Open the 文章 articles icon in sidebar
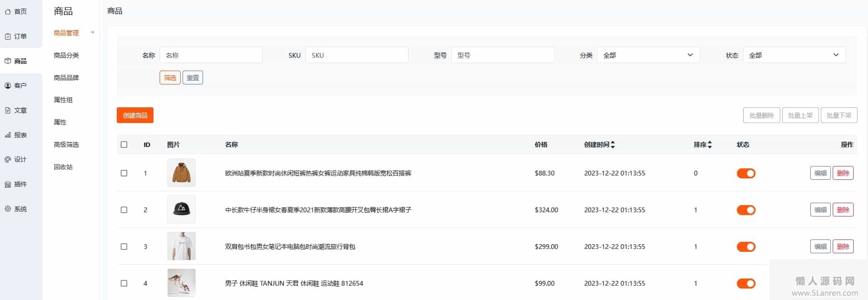 pos(8,111)
